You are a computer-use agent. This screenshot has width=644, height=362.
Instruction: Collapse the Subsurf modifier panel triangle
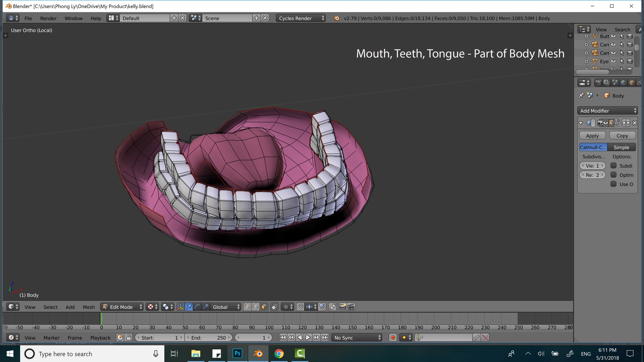(581, 123)
